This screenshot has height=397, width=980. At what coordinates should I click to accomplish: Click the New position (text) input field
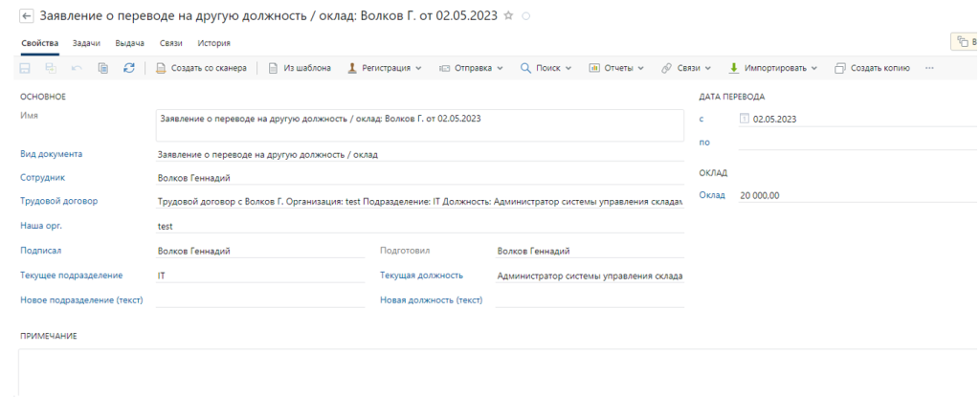pos(588,299)
